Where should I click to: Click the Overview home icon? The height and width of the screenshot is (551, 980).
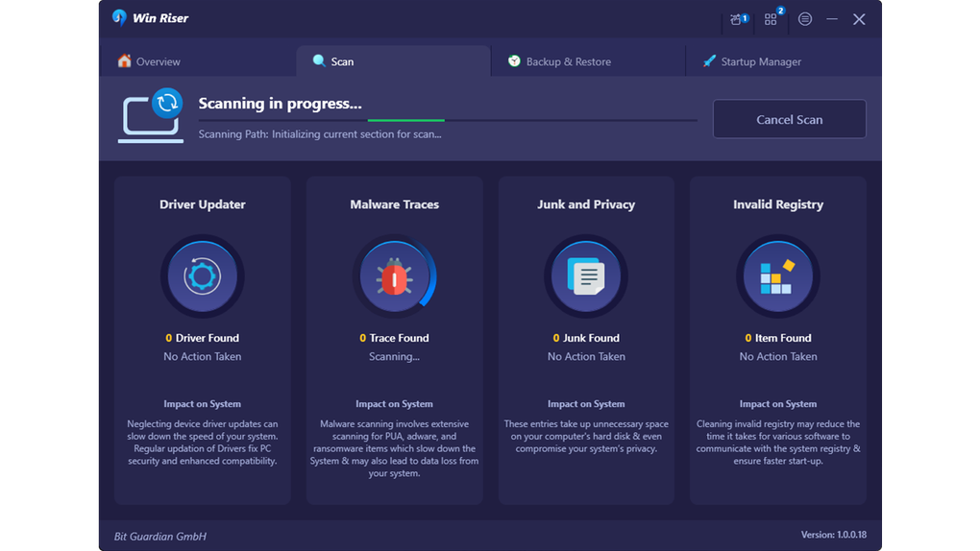[124, 60]
